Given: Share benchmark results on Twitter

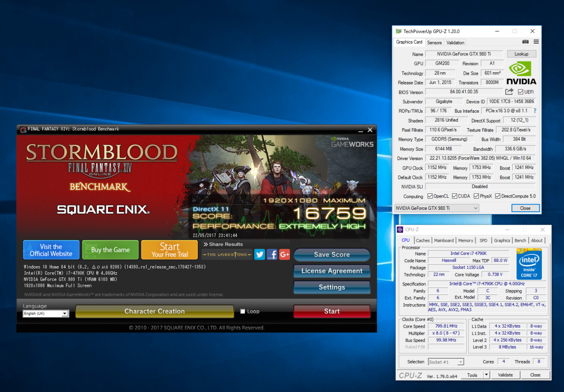Looking at the screenshot, I should coord(259,254).
